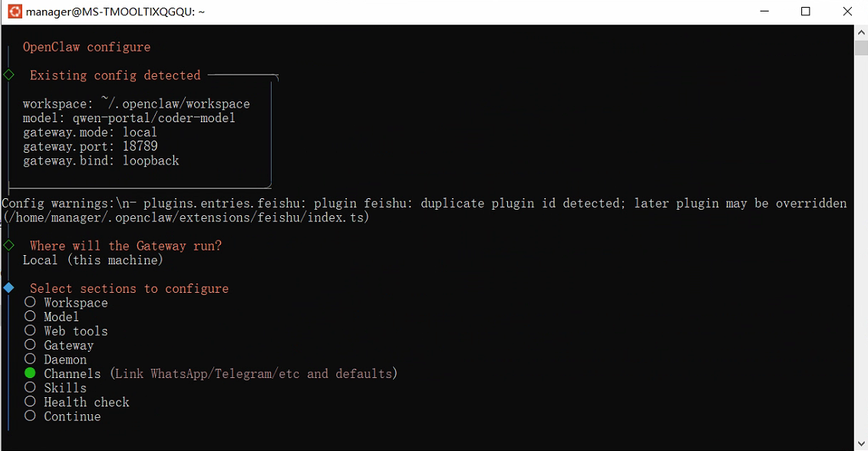
Task: Close the terminal window
Action: (847, 12)
